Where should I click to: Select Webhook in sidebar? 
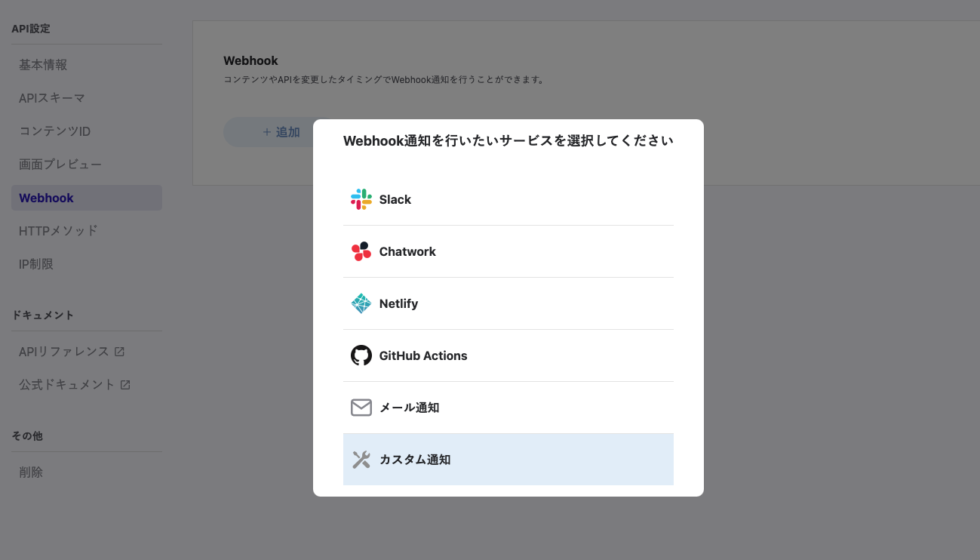click(x=87, y=198)
